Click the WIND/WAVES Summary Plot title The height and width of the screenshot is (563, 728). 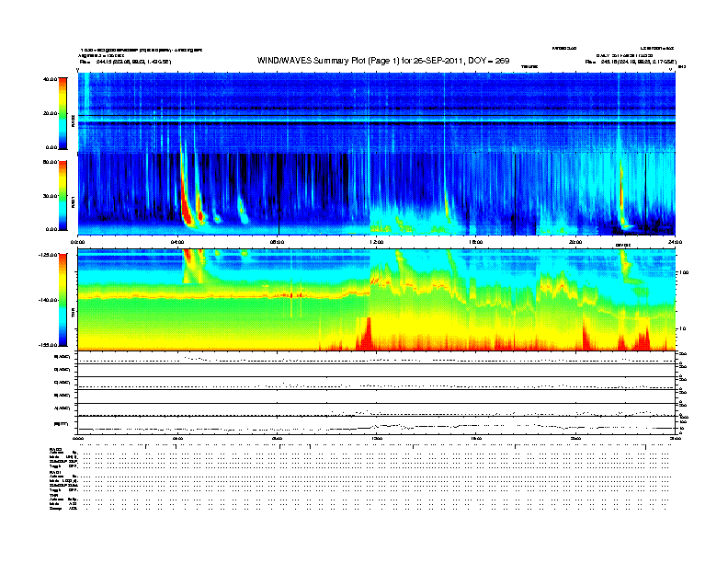[383, 61]
